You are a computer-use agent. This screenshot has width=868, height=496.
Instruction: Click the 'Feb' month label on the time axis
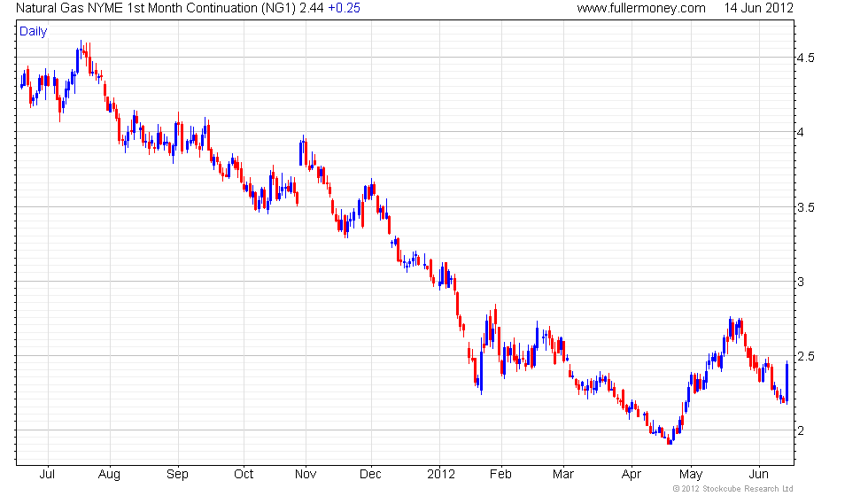click(x=500, y=475)
